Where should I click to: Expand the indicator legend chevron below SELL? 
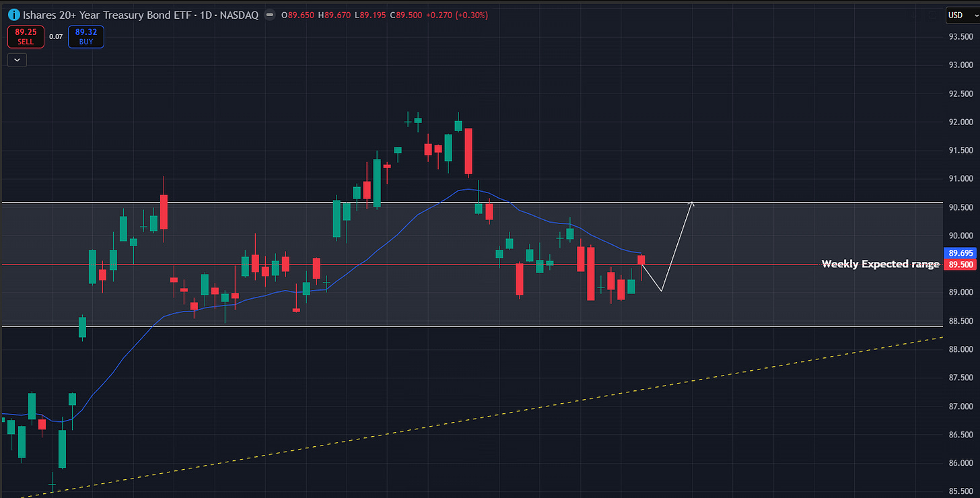17,60
